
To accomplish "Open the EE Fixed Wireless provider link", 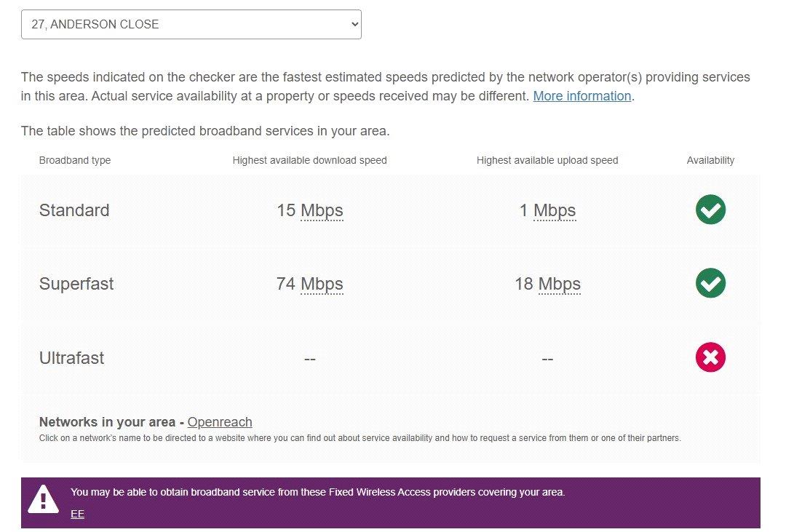I will pos(77,514).
